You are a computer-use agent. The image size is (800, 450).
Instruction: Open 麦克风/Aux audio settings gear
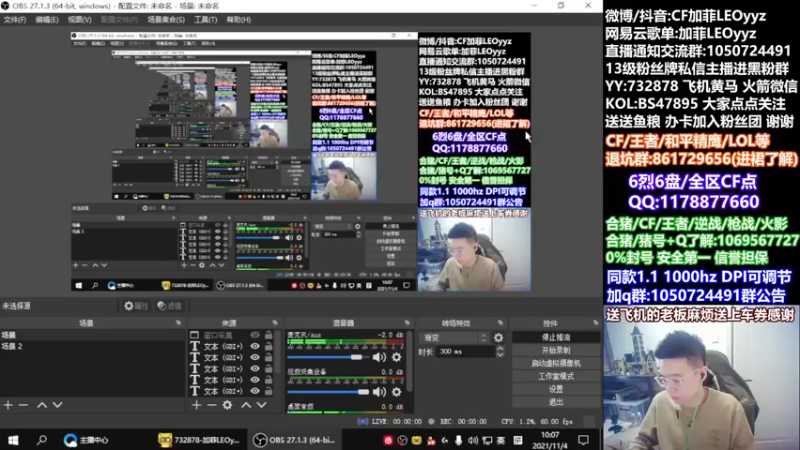click(x=396, y=357)
